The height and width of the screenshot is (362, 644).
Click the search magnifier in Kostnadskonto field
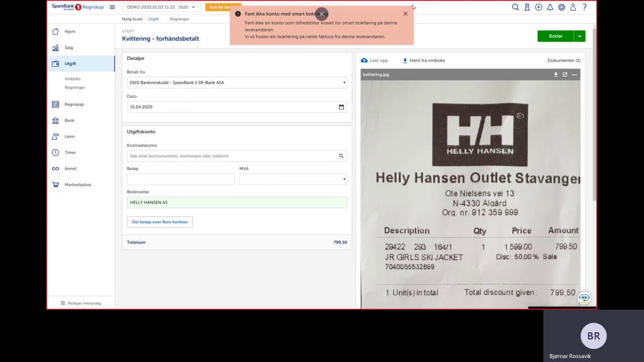coord(341,156)
